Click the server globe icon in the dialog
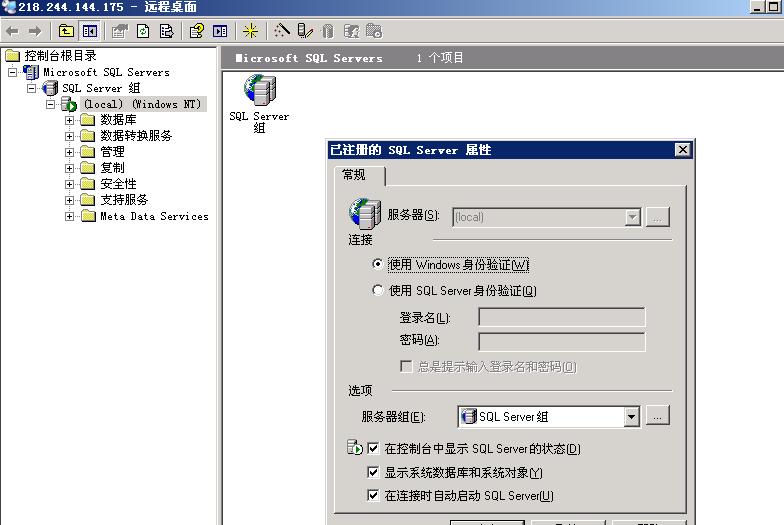Image resolution: width=784 pixels, height=525 pixels. coord(364,214)
